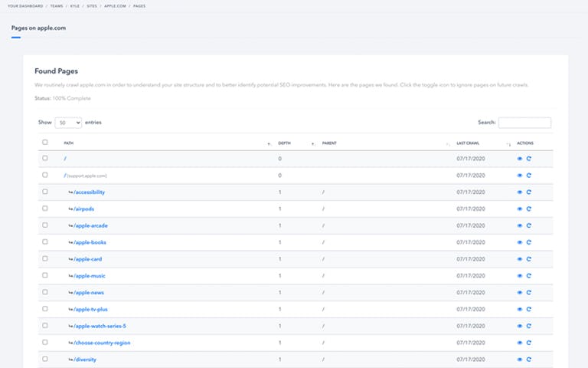
Task: Open Teams breadcrumb link
Action: (x=57, y=6)
